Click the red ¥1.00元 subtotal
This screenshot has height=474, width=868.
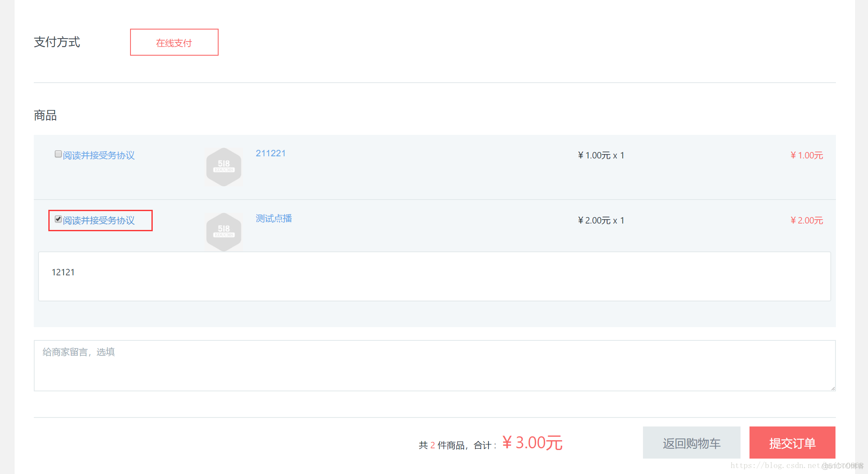806,155
